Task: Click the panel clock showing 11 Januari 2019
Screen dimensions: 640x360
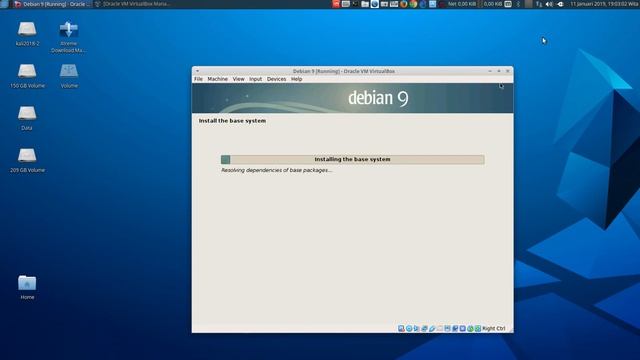Action: (605, 4)
